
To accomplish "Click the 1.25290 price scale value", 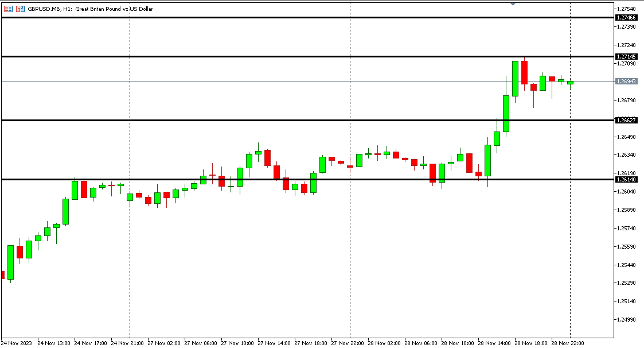I will pyautogui.click(x=626, y=283).
